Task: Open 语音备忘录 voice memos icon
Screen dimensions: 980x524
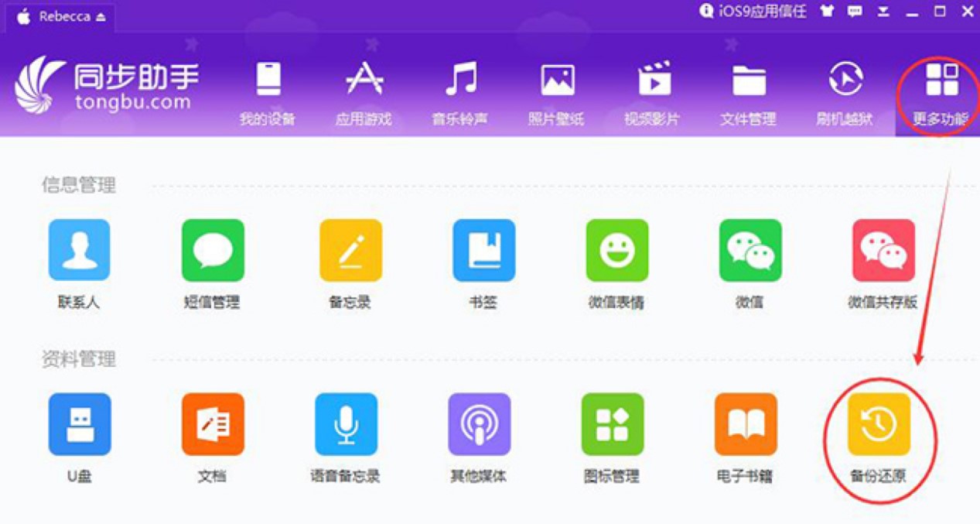Action: (x=346, y=424)
